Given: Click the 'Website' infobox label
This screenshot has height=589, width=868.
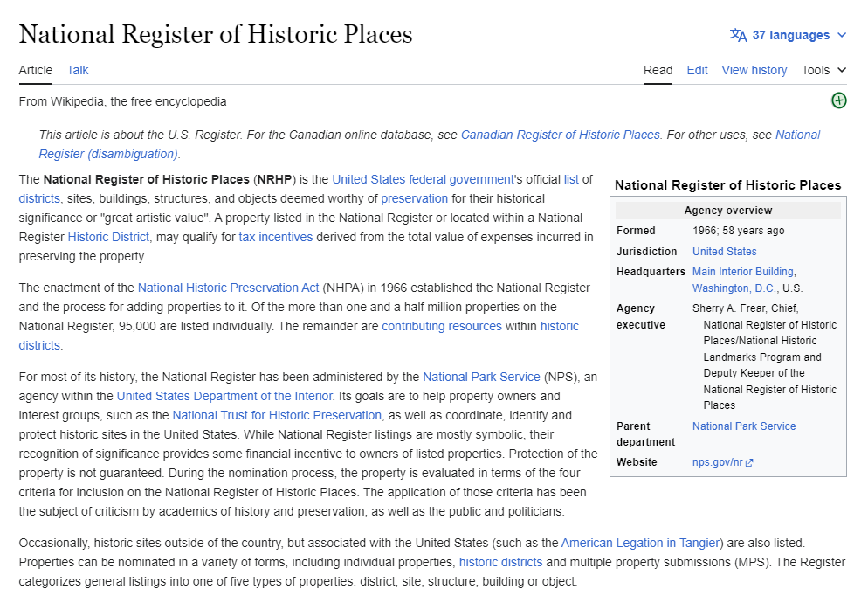Looking at the screenshot, I should point(637,462).
